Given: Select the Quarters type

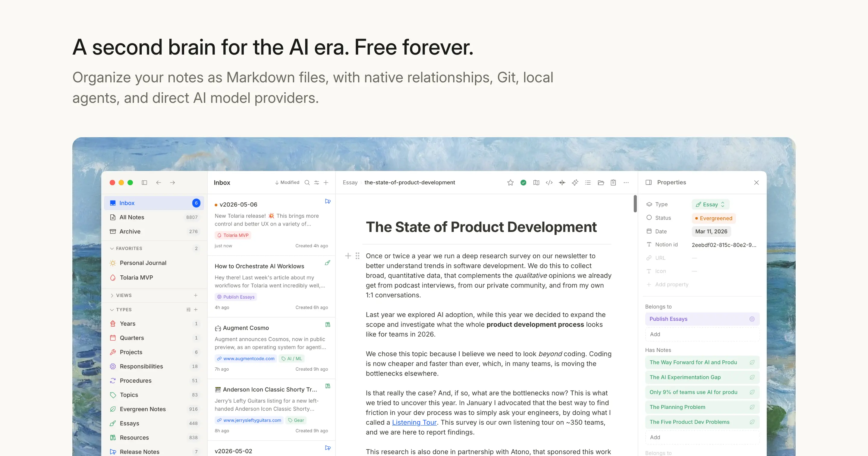Looking at the screenshot, I should [154, 338].
